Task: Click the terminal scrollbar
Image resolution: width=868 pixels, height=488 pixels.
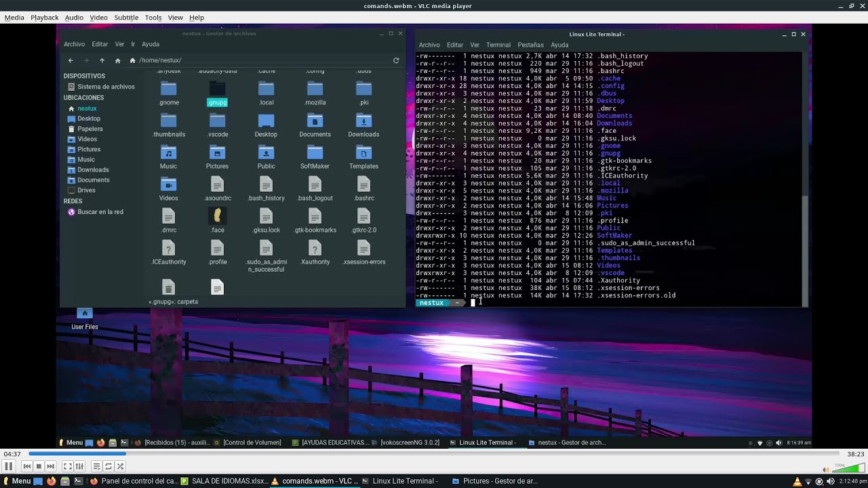Action: (x=805, y=251)
